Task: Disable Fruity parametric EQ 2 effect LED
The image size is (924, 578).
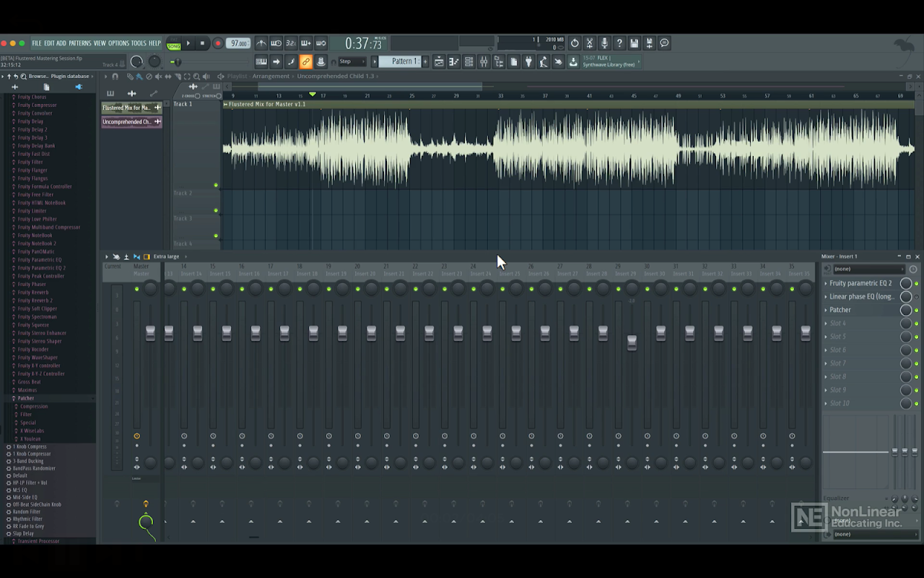Action: (917, 283)
